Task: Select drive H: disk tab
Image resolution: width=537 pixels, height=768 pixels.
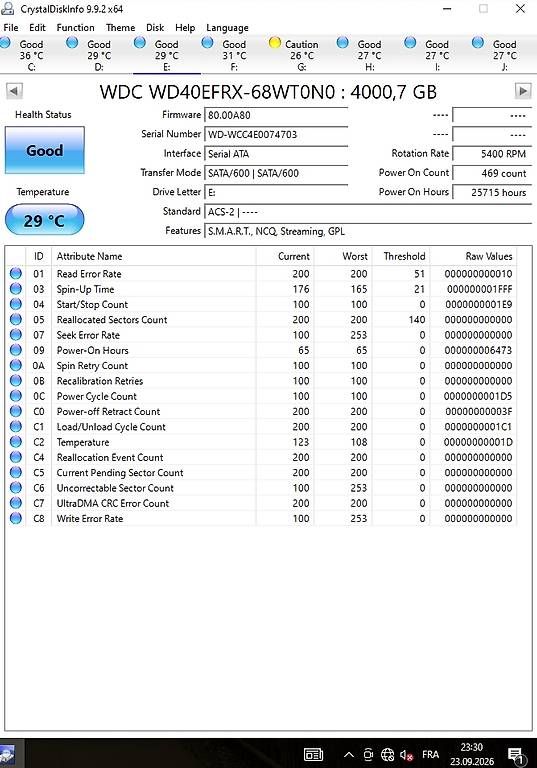Action: point(369,55)
